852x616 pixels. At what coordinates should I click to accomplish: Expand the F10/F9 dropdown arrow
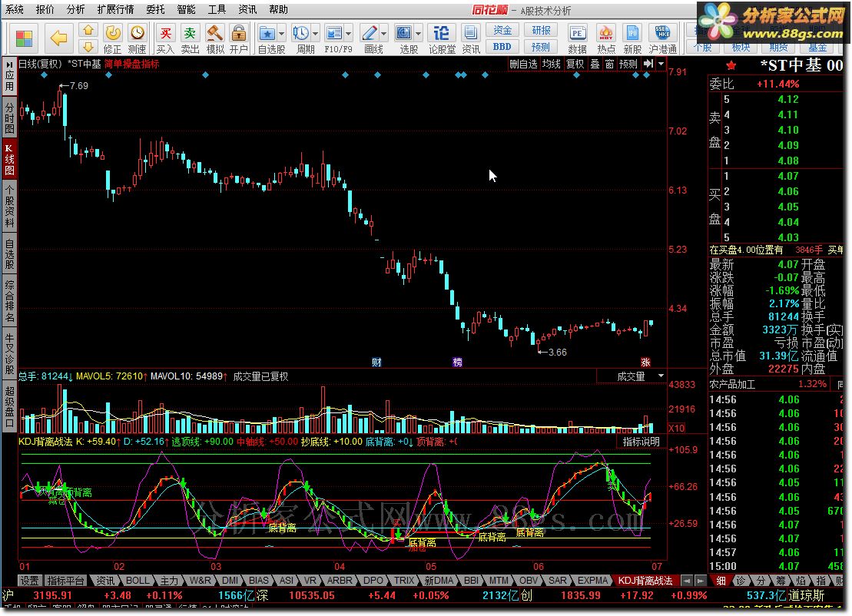coord(348,34)
